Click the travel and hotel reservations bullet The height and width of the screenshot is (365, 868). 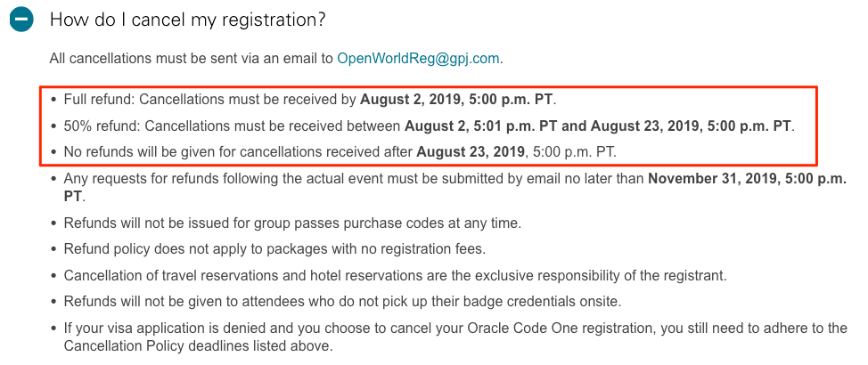396,275
